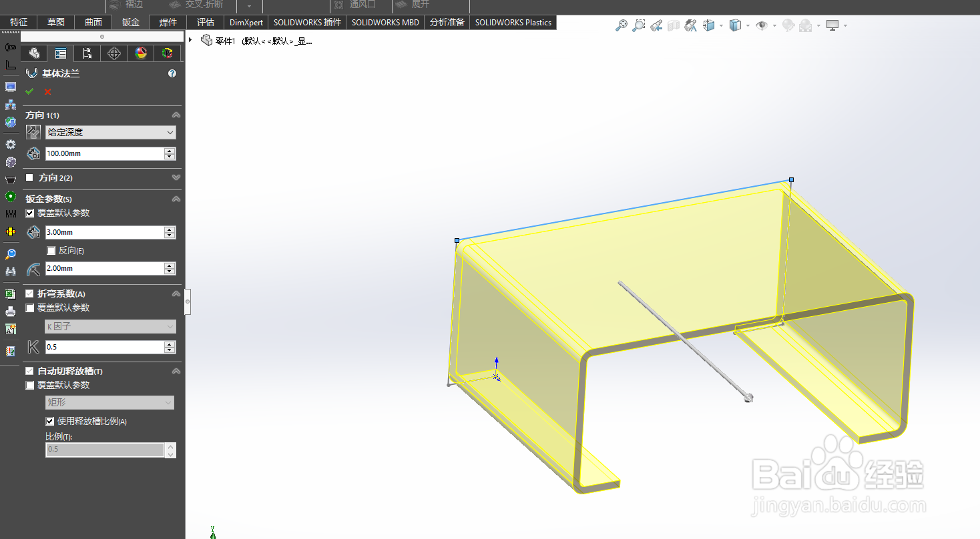Switch to the 特征 tab
The width and height of the screenshot is (980, 539).
[19, 22]
